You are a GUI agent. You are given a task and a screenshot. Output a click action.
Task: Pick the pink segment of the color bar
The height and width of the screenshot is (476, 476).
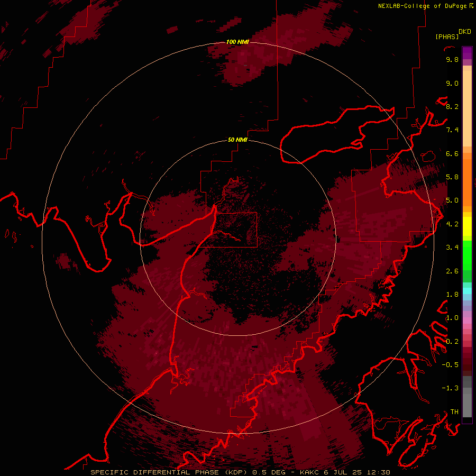click(x=467, y=321)
